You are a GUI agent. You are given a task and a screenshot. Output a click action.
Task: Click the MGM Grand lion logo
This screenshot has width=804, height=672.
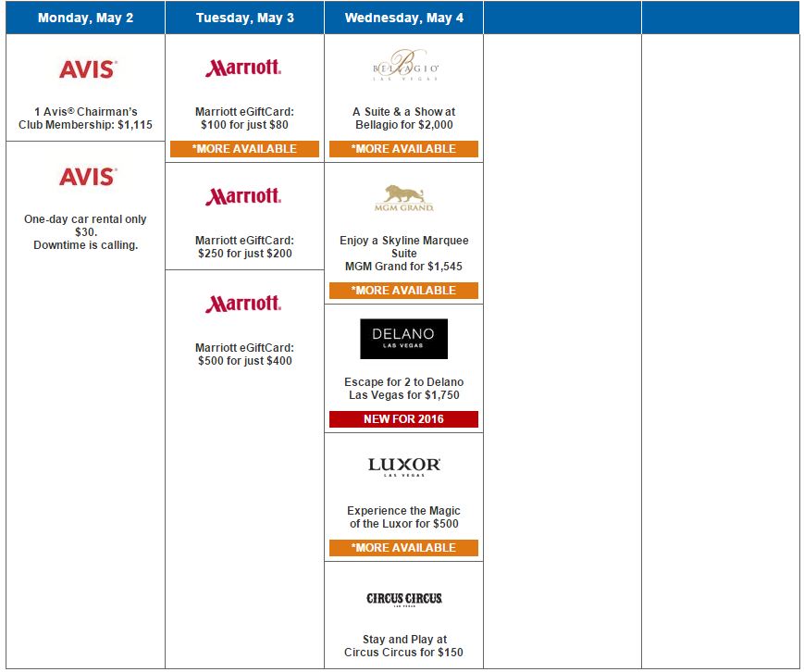pos(403,198)
